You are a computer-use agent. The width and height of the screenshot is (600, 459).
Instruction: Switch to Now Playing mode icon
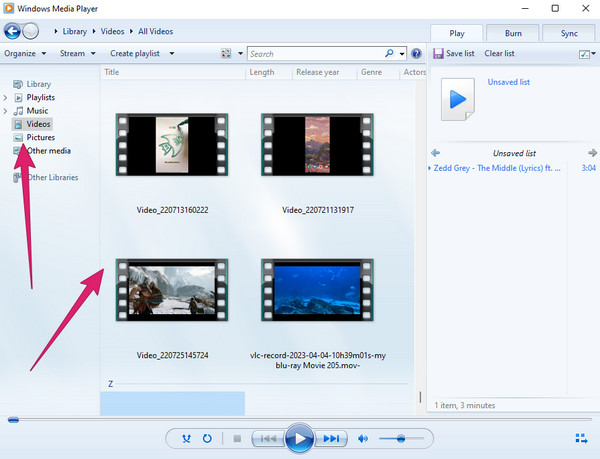581,438
